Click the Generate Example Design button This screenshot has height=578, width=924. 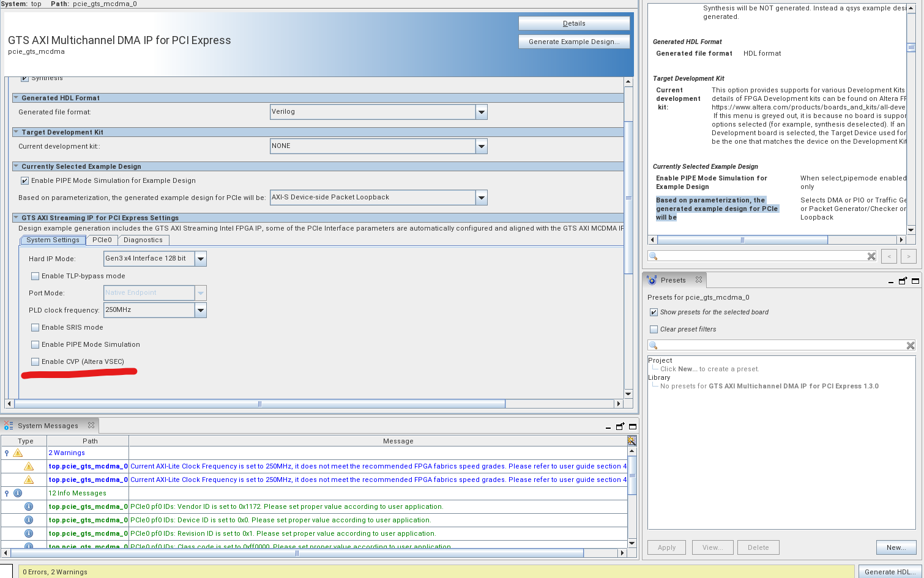click(573, 42)
